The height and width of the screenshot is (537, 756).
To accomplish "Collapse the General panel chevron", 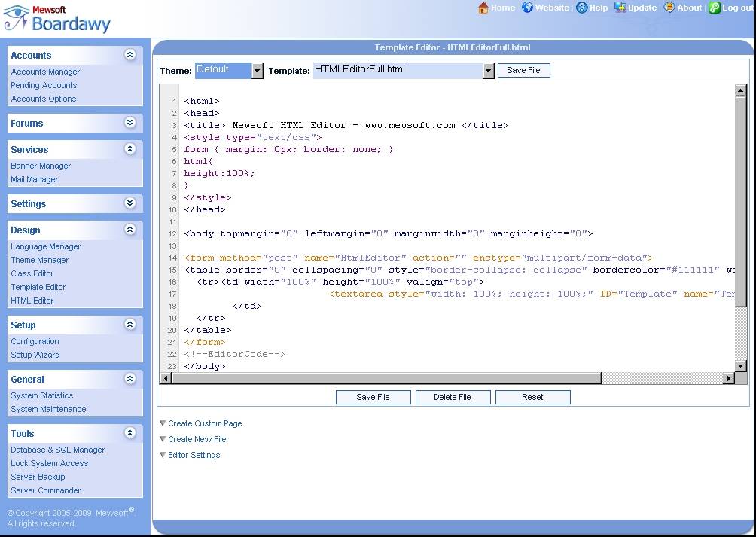I will coord(130,378).
